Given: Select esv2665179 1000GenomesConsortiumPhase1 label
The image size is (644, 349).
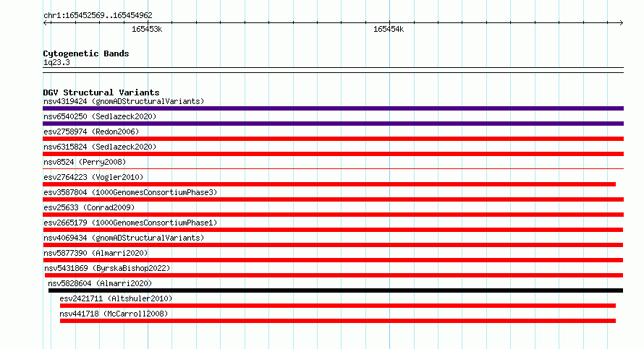Looking at the screenshot, I should 130,223.
